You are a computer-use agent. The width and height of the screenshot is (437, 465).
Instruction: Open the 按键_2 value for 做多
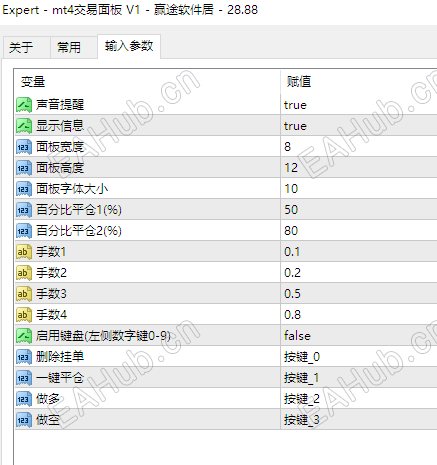(302, 399)
